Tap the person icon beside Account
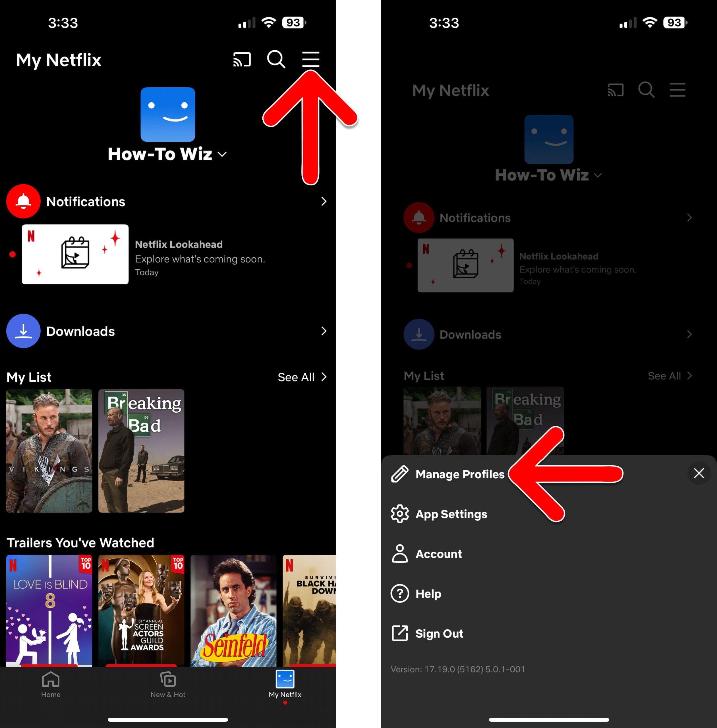The image size is (717, 728). coord(399,554)
